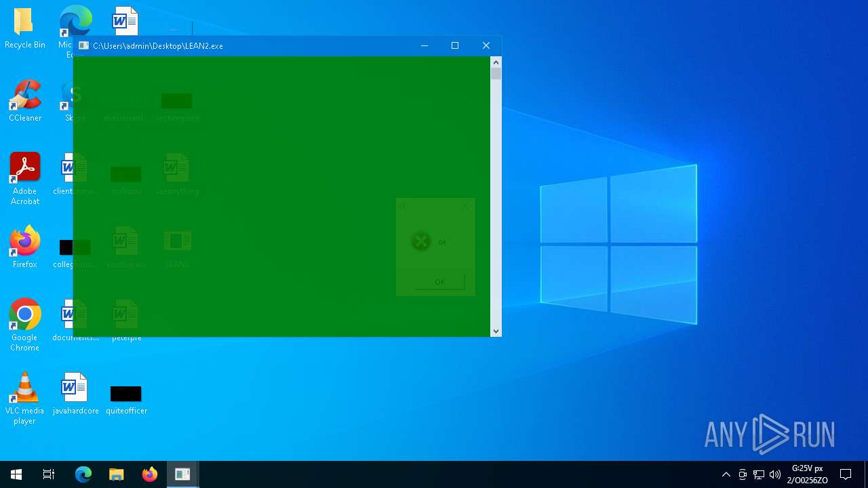The width and height of the screenshot is (868, 488).
Task: Launch Microsoft Edge from the taskbar
Action: (83, 474)
